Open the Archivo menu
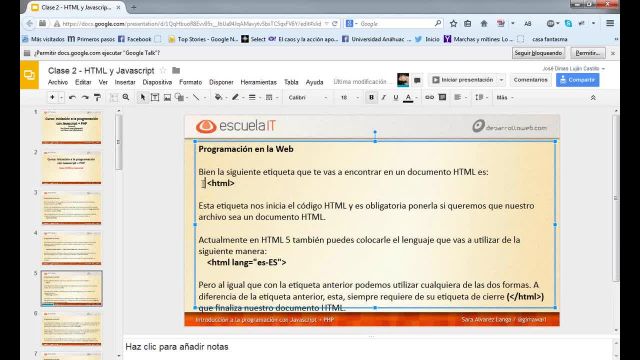640x360 pixels. point(58,82)
